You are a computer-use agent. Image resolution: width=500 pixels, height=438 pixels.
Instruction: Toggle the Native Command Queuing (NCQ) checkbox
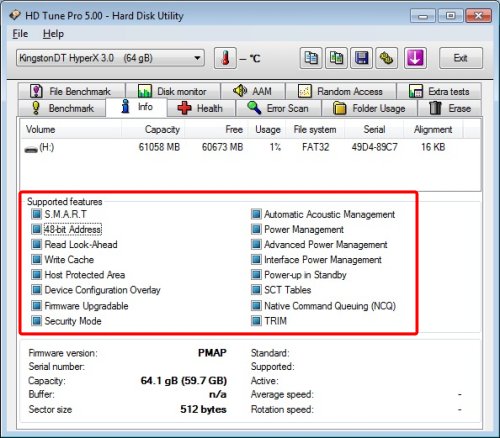256,306
